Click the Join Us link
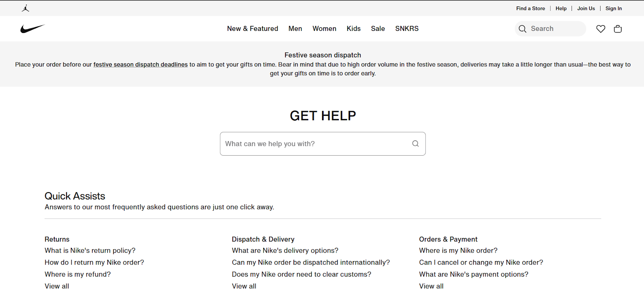Image resolution: width=644 pixels, height=294 pixels. click(586, 8)
